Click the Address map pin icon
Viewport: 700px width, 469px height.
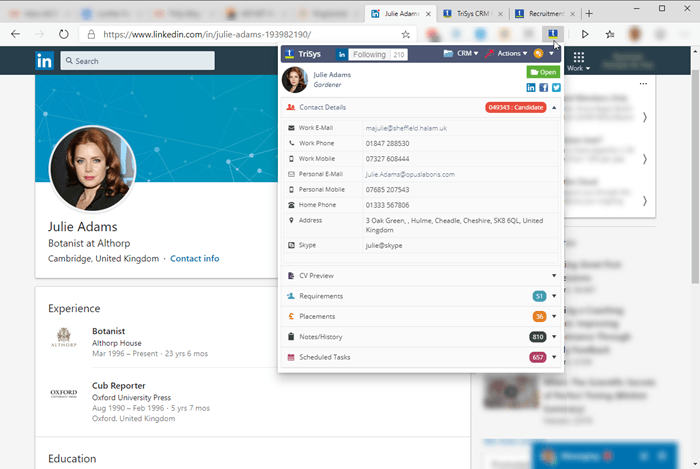pyautogui.click(x=292, y=220)
